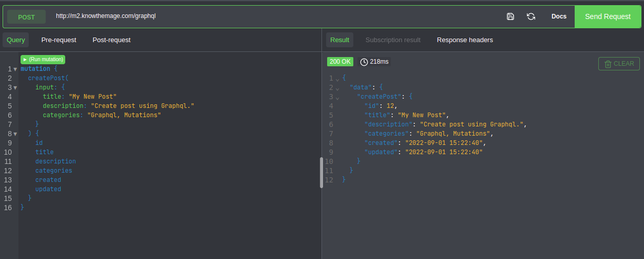Click the 200 OK status badge

(340, 62)
